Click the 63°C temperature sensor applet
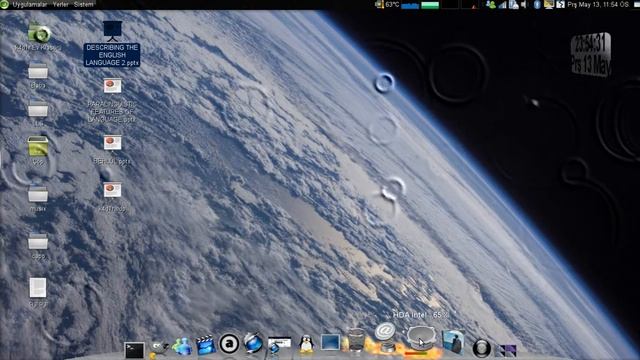The height and width of the screenshot is (360, 640). [387, 4]
